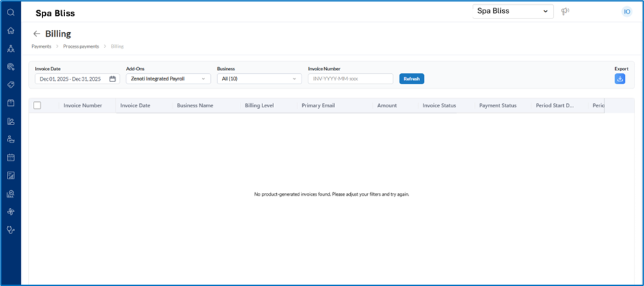This screenshot has height=286, width=644.
Task: Click into the Invoice Number input field
Action: [351, 79]
